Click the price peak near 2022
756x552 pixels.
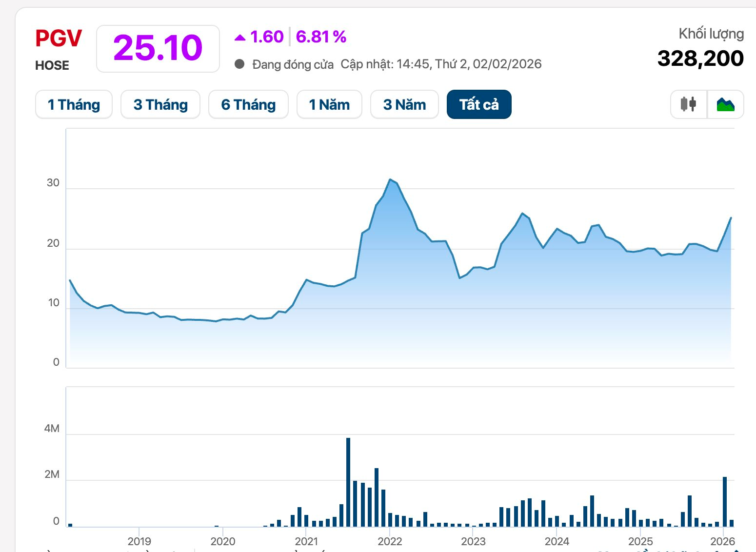pos(390,179)
